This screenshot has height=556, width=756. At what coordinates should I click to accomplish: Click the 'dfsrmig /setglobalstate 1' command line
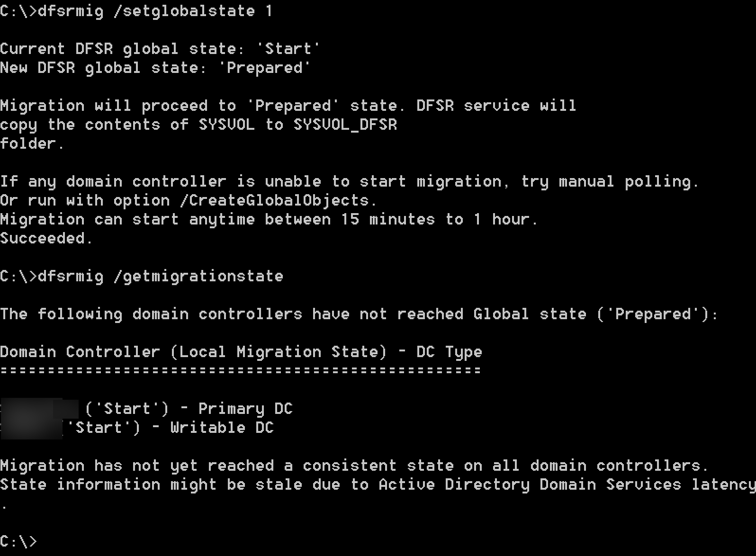pyautogui.click(x=136, y=11)
